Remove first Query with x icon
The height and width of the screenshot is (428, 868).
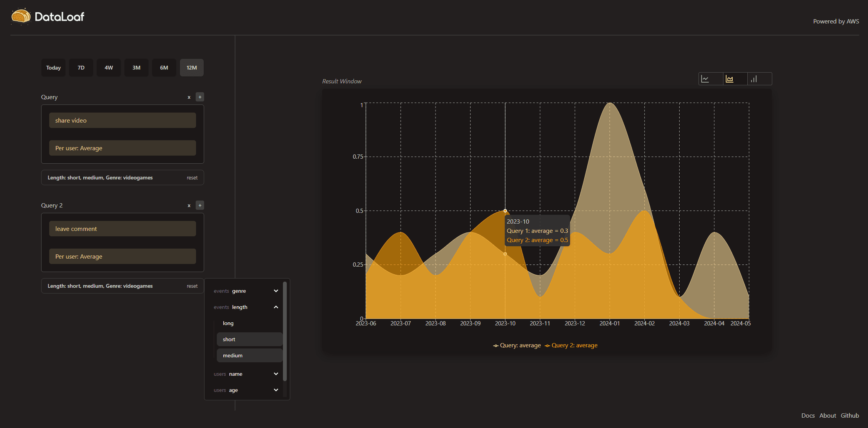pos(189,97)
